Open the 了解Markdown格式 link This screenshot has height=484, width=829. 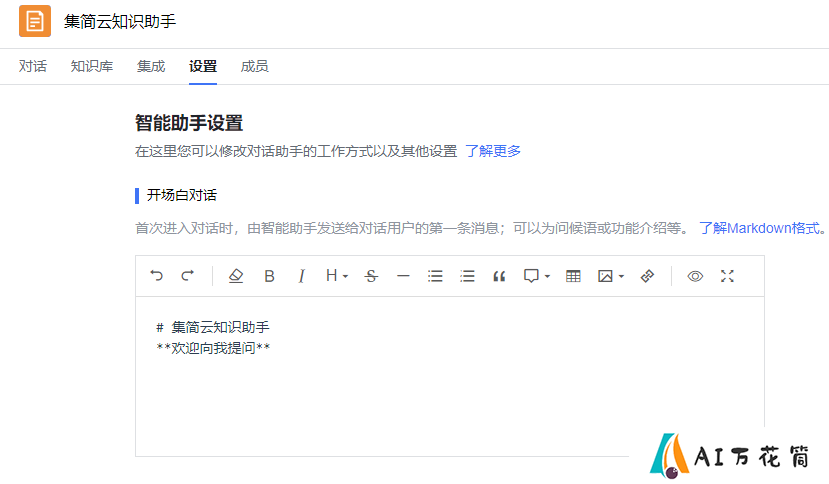click(x=759, y=229)
